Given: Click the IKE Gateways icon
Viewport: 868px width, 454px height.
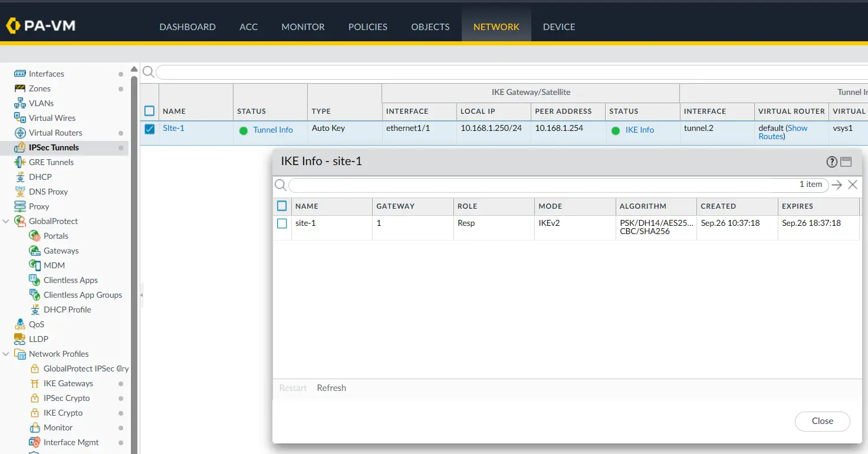Looking at the screenshot, I should tap(35, 383).
